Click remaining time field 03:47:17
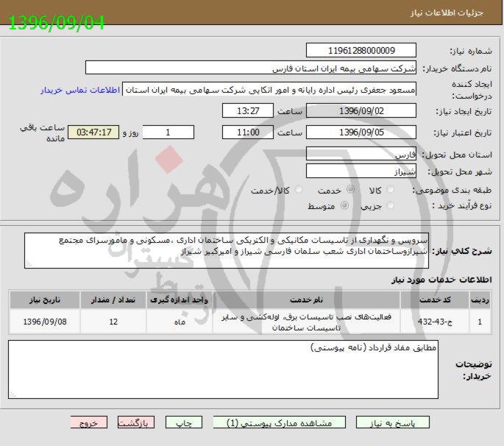 (x=93, y=132)
